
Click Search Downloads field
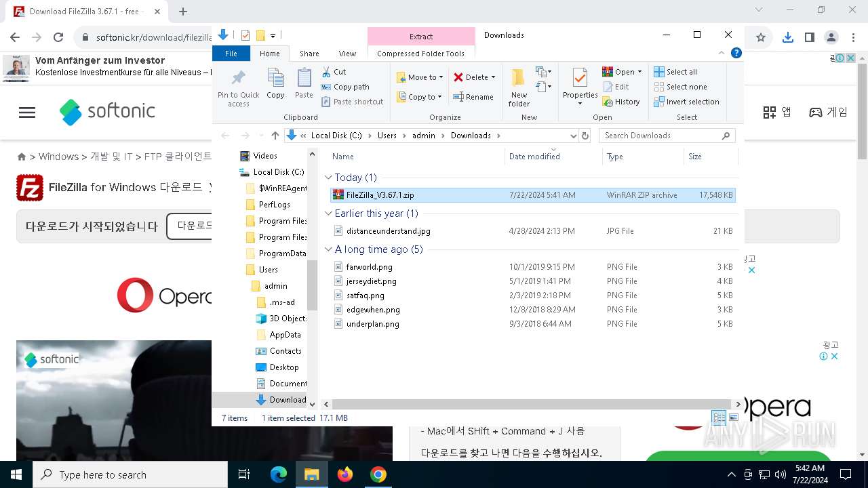click(x=667, y=136)
